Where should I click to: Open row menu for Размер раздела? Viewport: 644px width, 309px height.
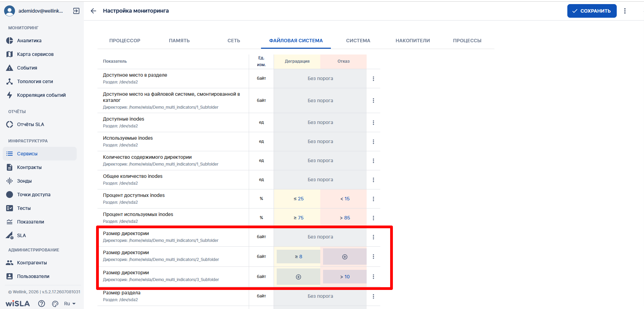pyautogui.click(x=373, y=296)
